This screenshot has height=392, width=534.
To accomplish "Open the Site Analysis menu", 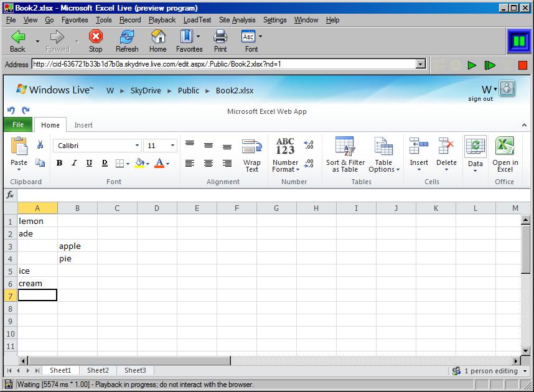I will pos(237,20).
